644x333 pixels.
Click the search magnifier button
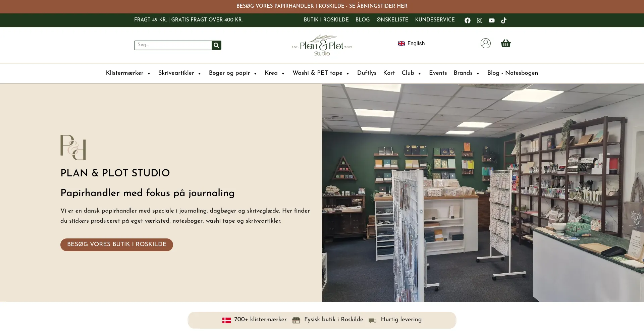pyautogui.click(x=216, y=45)
